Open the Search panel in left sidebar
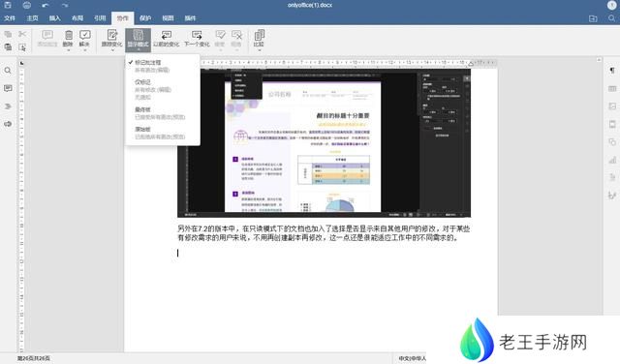620x364 pixels. pyautogui.click(x=8, y=71)
